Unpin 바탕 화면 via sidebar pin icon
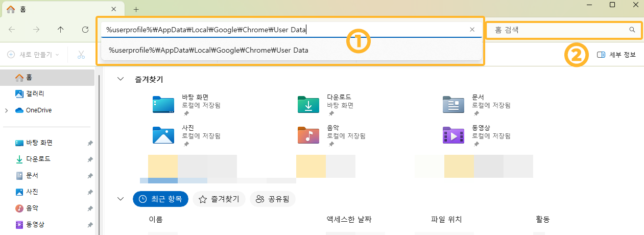The width and height of the screenshot is (644, 235). [90, 143]
